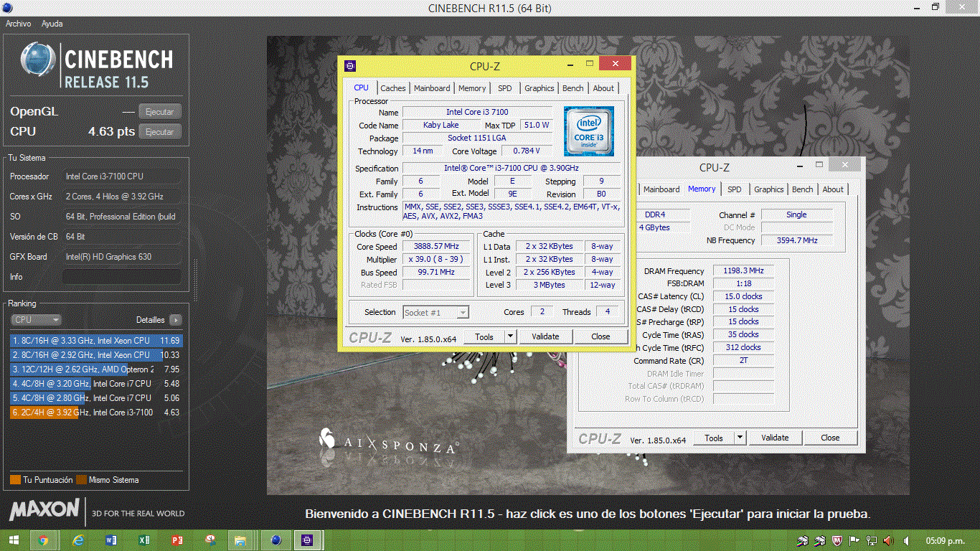Click the red speaker audio tray icon
This screenshot has height=551, width=980.
coord(888,540)
